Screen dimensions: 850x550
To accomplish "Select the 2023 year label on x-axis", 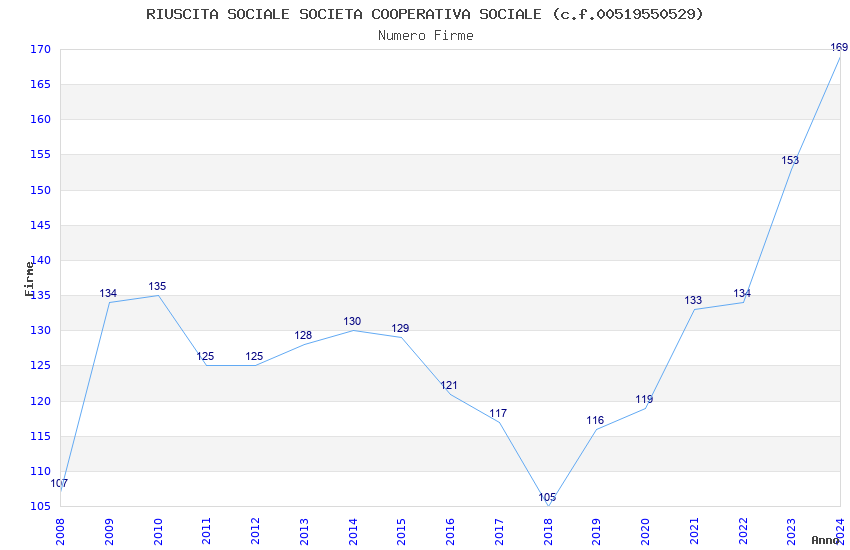I will pyautogui.click(x=791, y=531).
